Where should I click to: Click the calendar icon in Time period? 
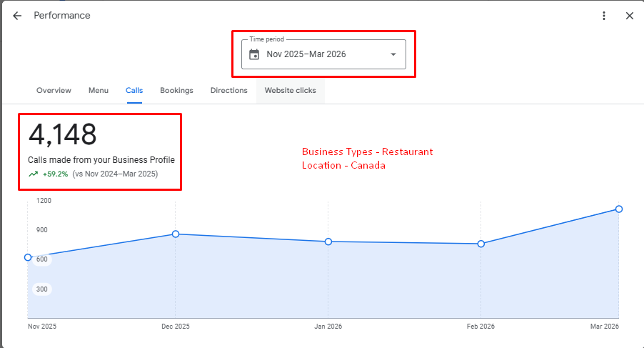tap(254, 54)
